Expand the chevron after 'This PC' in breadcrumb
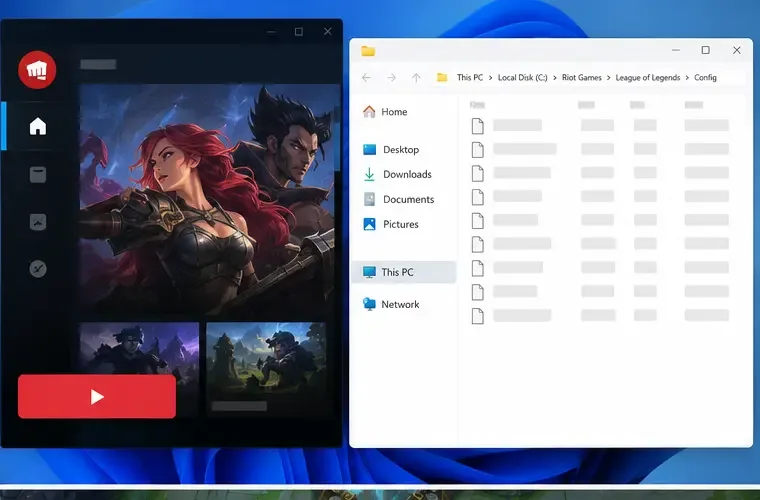 [x=491, y=78]
